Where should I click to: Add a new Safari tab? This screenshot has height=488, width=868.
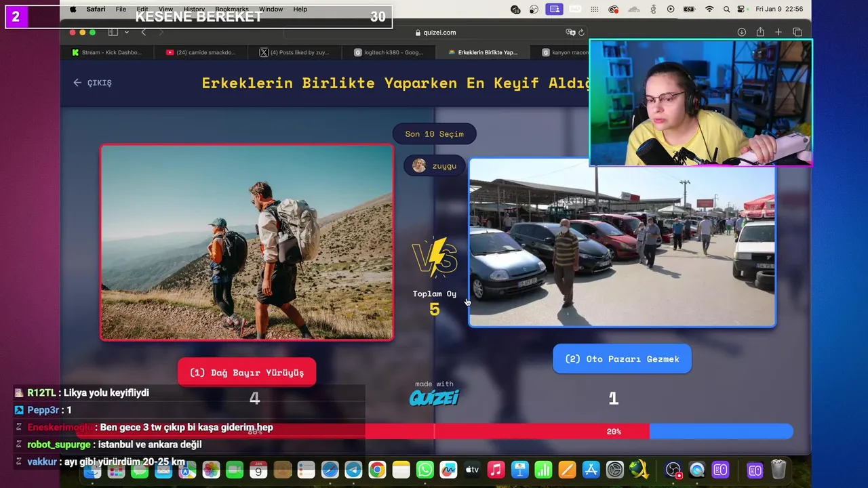point(778,33)
